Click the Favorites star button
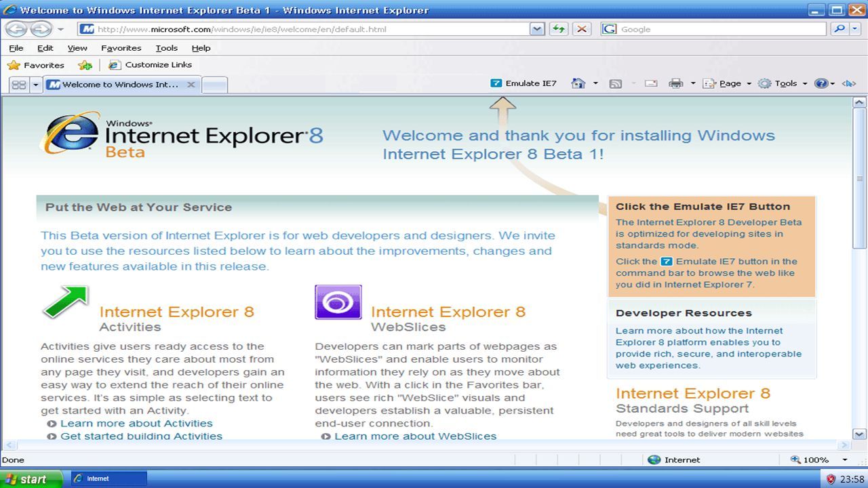 (x=36, y=65)
